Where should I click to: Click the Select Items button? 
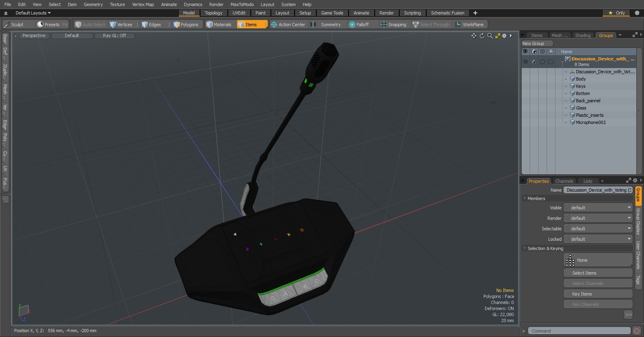point(598,273)
